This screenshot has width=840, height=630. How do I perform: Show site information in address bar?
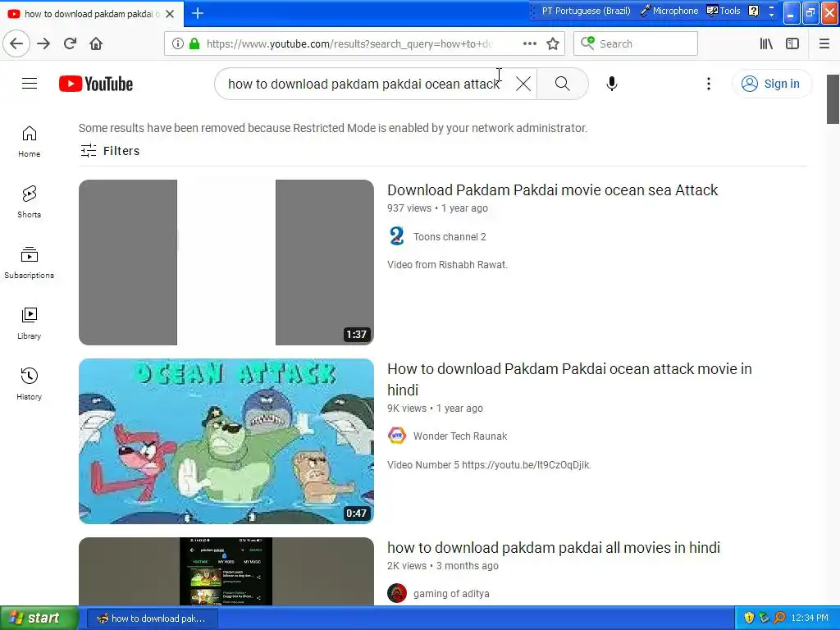[x=178, y=43]
